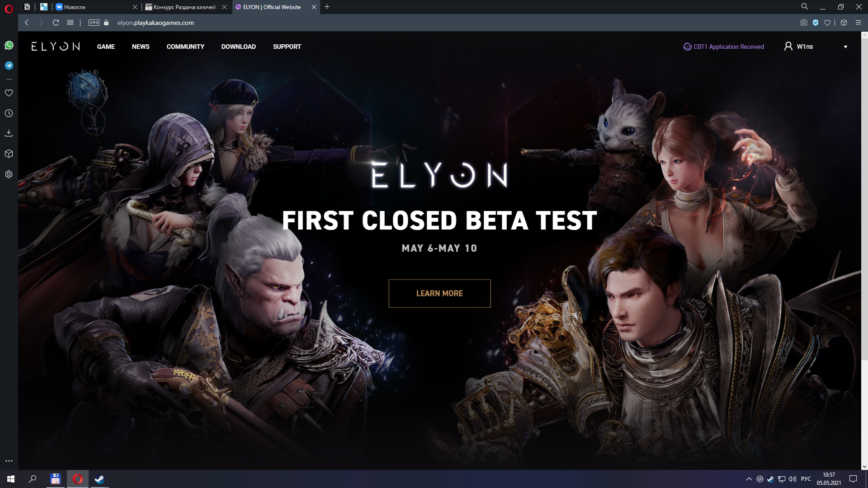Open History clock icon in sidebar
The image size is (868, 488).
[x=9, y=113]
